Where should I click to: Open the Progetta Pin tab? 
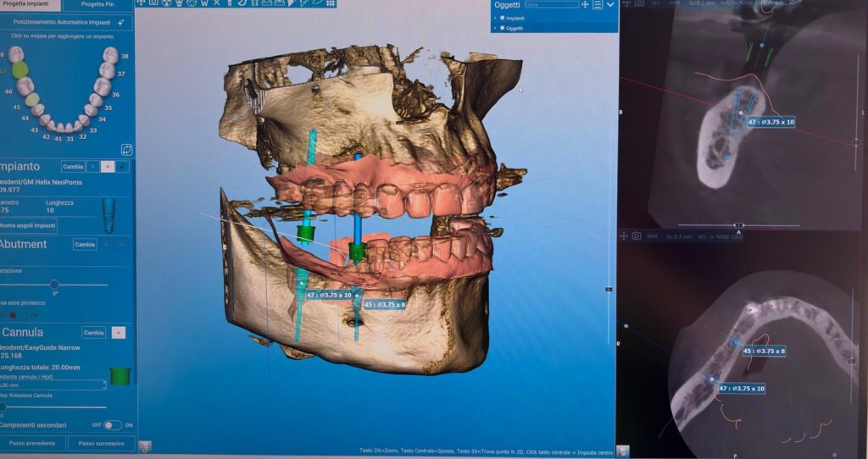[x=97, y=4]
